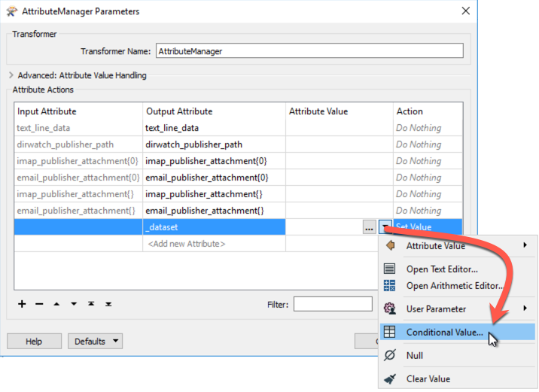Open the ellipsis editor for _dataset value

[369, 227]
